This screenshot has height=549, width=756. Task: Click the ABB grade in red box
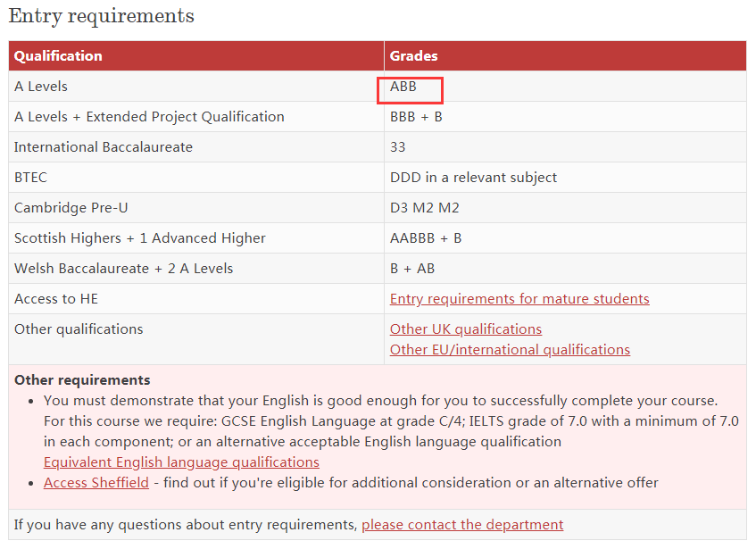[403, 87]
